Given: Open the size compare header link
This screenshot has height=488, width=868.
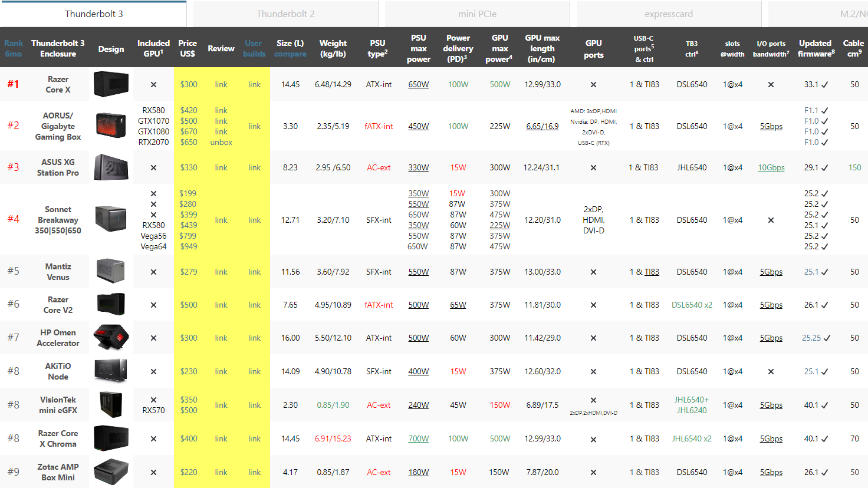Looking at the screenshot, I should coord(290,54).
